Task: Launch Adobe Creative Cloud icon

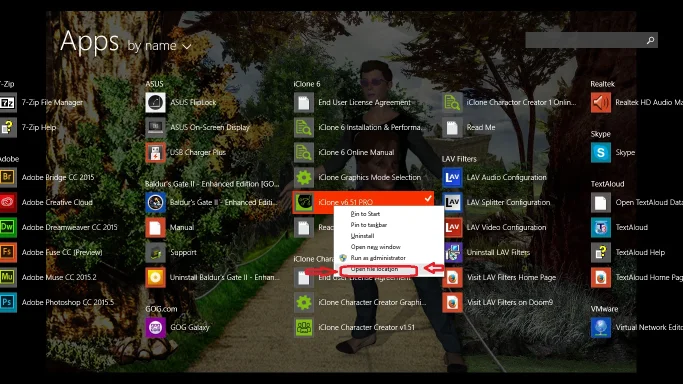Action: [x=8, y=202]
